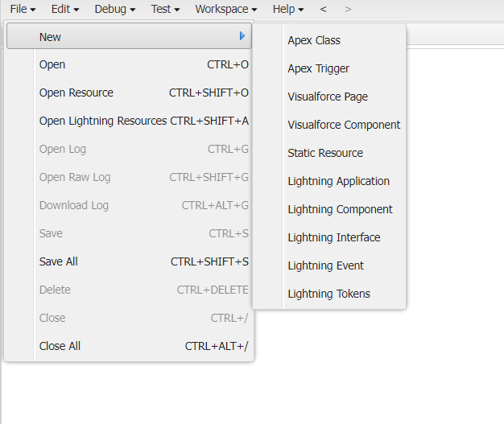Select Lightning Component option
Viewport: 504px width, 424px height.
340,209
